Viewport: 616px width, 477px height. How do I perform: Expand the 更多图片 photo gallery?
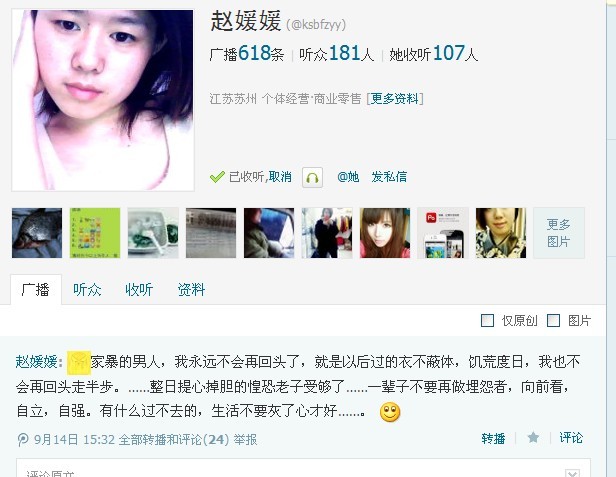tap(559, 233)
